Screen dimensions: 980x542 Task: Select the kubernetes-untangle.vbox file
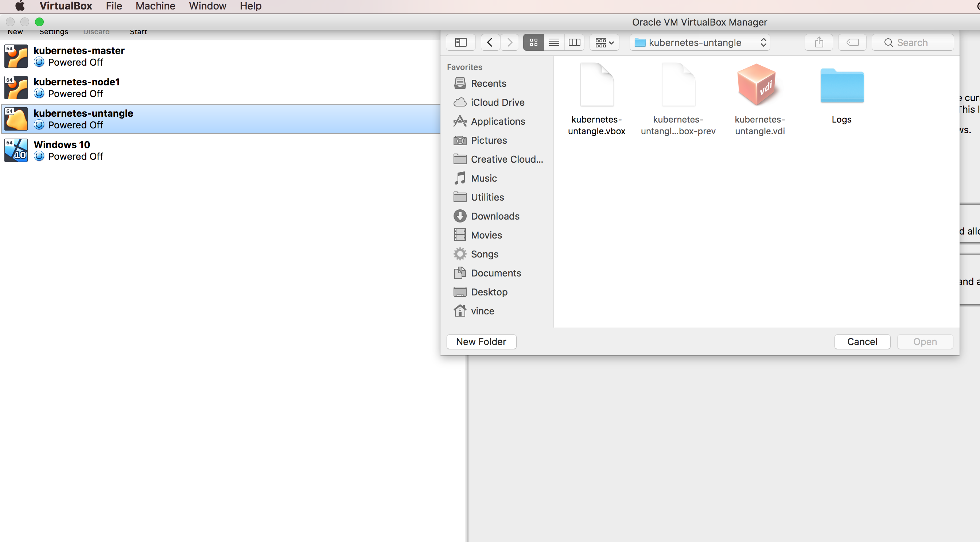click(596, 99)
